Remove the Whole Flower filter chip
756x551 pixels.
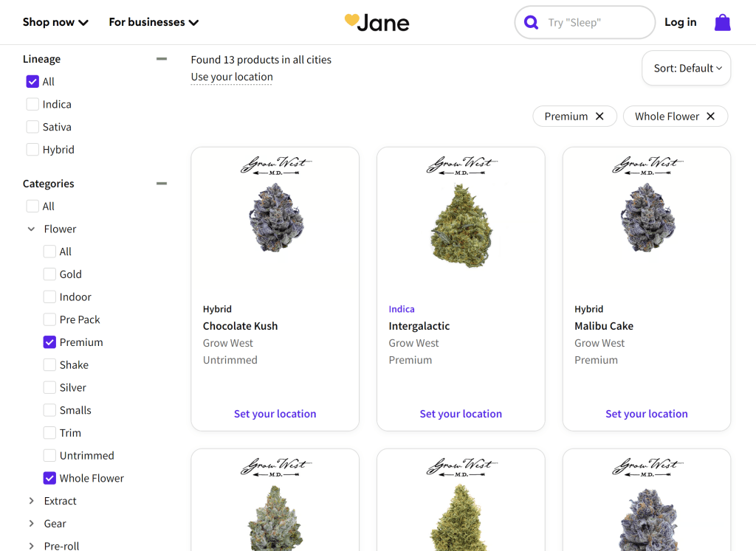click(710, 117)
